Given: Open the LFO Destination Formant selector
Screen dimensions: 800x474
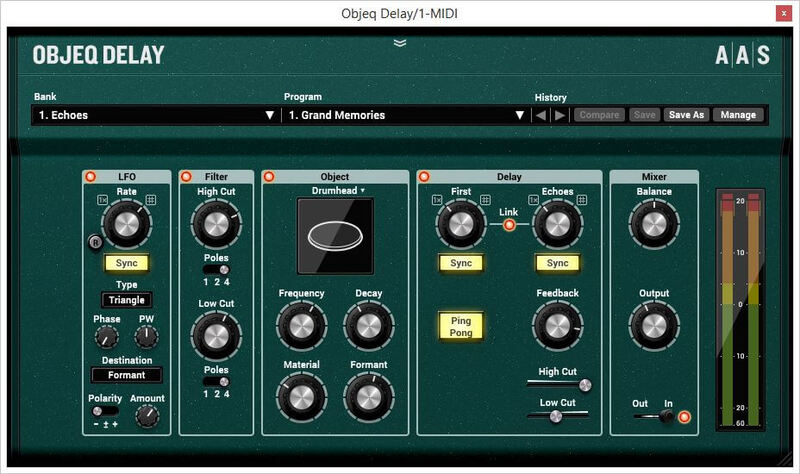Looking at the screenshot, I should (127, 375).
